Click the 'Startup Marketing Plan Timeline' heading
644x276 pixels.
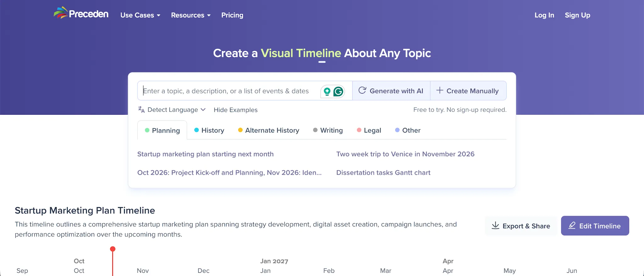coord(85,210)
